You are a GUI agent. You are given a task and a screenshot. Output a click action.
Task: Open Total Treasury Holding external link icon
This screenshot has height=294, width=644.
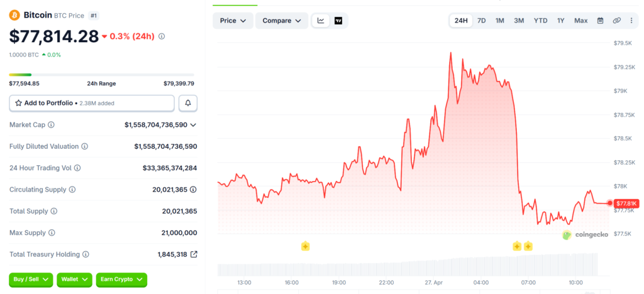coord(194,254)
